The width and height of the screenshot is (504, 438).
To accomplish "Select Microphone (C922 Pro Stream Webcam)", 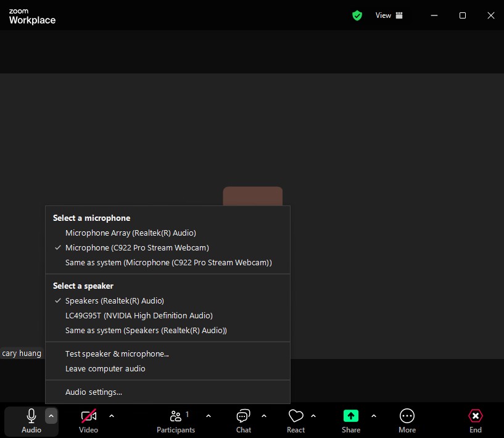I will pos(137,248).
